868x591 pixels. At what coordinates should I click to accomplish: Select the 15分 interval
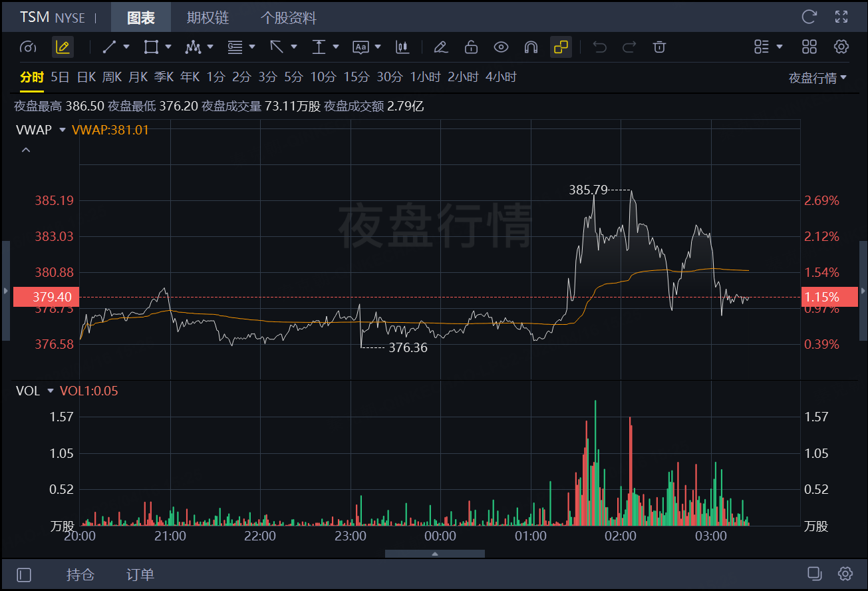[x=357, y=77]
